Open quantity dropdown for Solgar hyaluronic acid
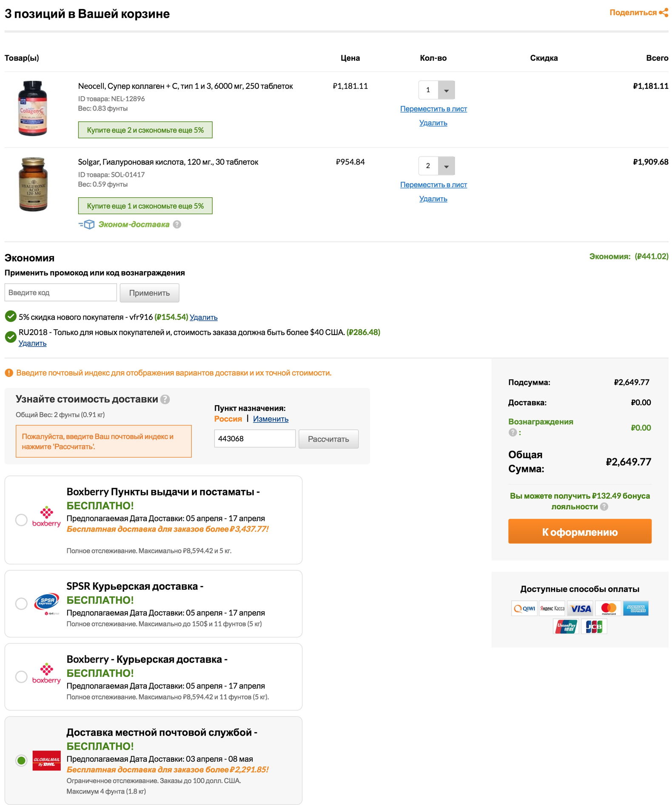672x805 pixels. (x=446, y=166)
